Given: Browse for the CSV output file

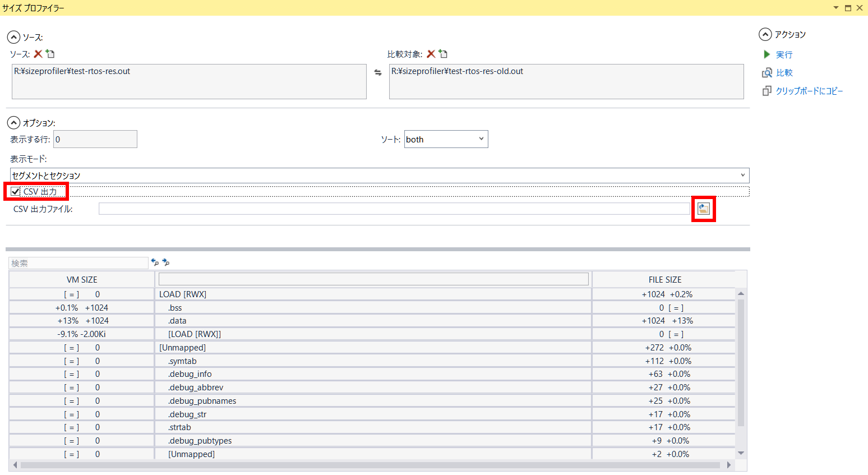Looking at the screenshot, I should 703,209.
